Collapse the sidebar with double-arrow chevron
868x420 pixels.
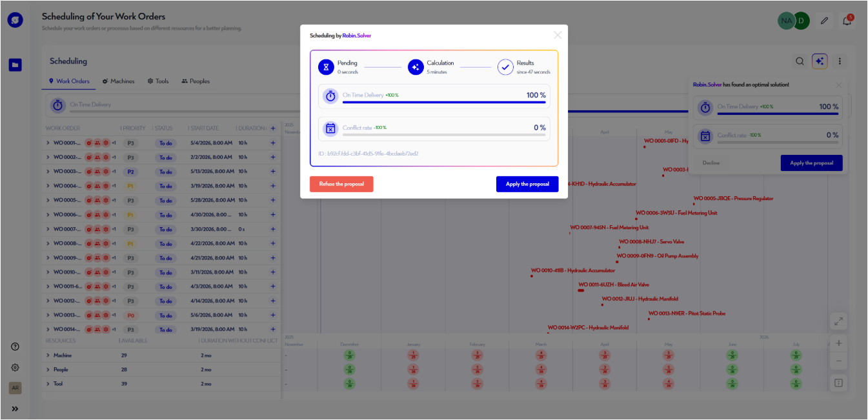(x=14, y=408)
